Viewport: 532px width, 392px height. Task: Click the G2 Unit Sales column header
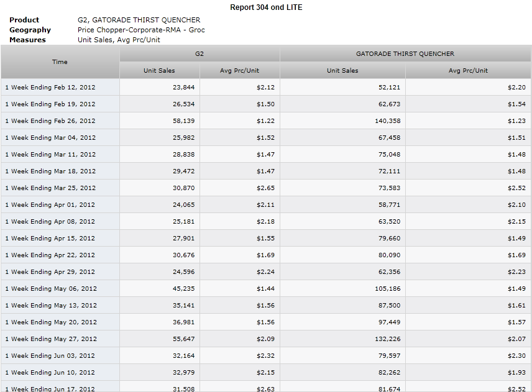(x=160, y=71)
